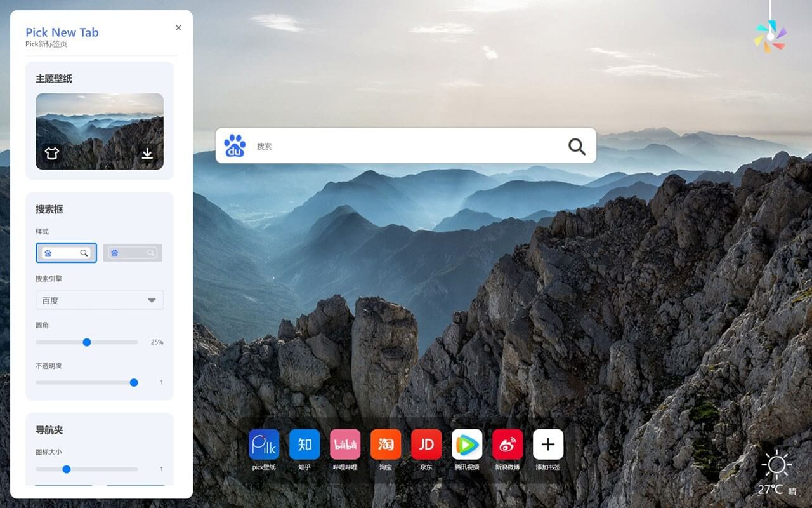812x508 pixels.
Task: Open the pick壁纸 shortcut
Action: click(x=264, y=444)
